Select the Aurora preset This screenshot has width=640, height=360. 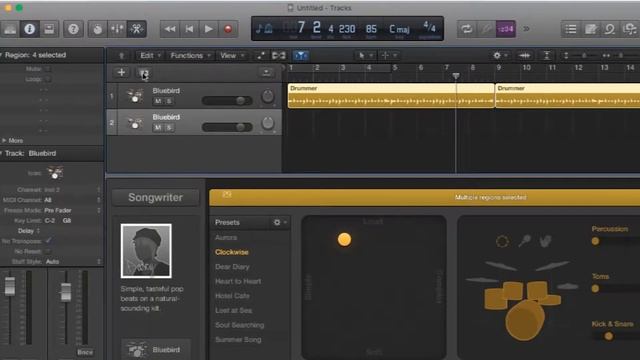coord(226,238)
